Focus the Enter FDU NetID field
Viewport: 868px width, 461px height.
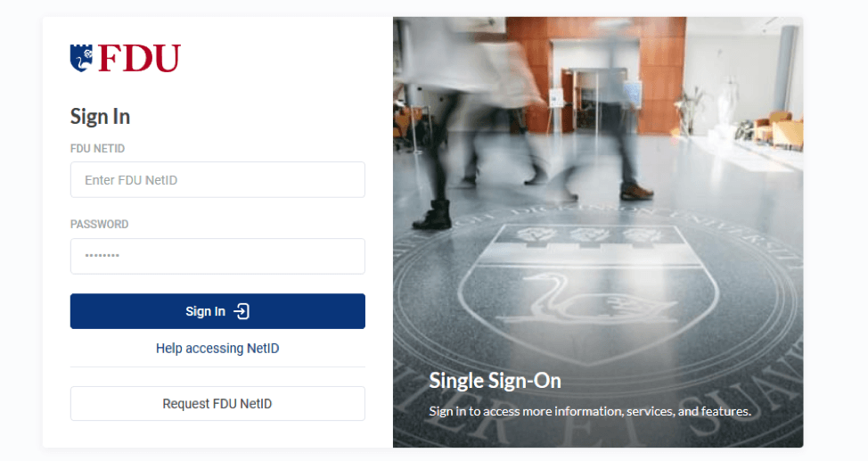click(x=217, y=179)
